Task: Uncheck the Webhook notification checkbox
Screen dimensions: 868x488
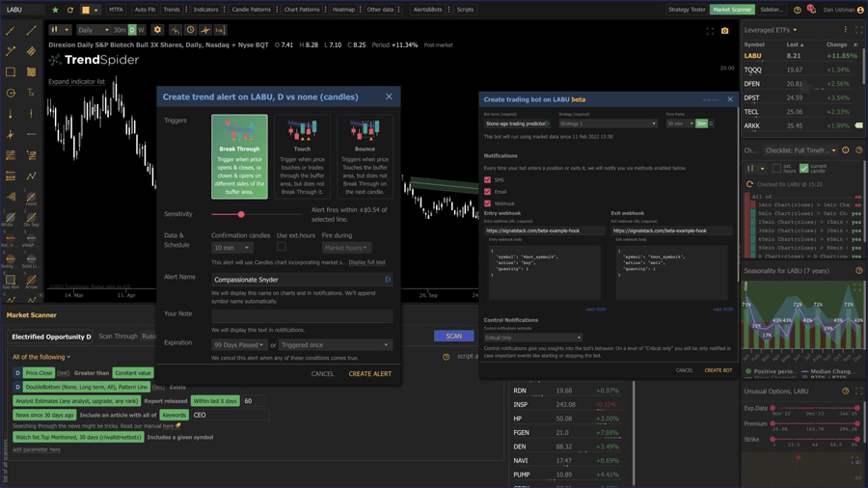Action: [x=487, y=203]
